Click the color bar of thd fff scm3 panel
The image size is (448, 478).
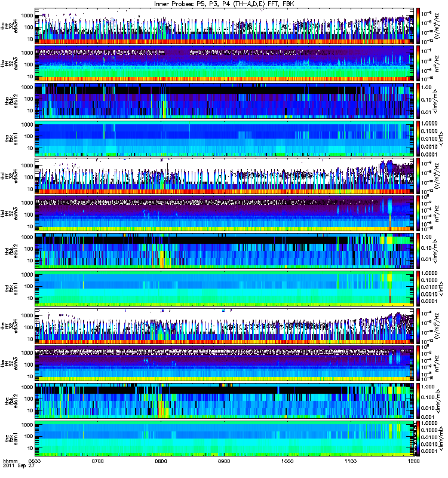click(x=418, y=213)
